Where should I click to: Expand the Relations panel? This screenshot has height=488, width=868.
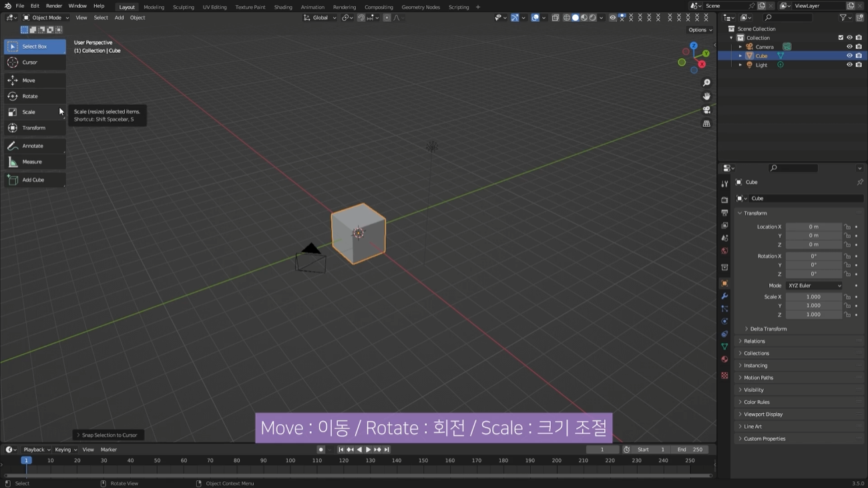pos(799,341)
